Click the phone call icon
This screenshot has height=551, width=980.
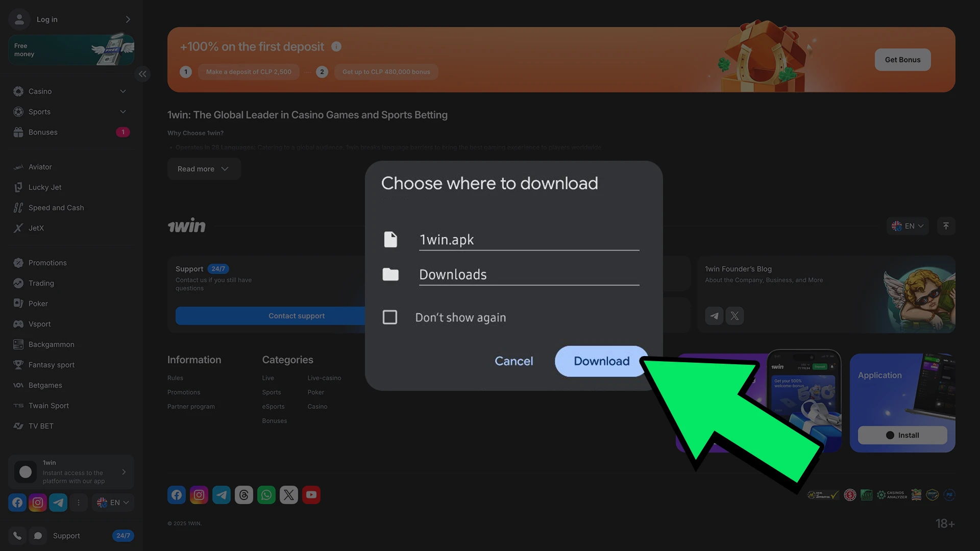pyautogui.click(x=17, y=536)
